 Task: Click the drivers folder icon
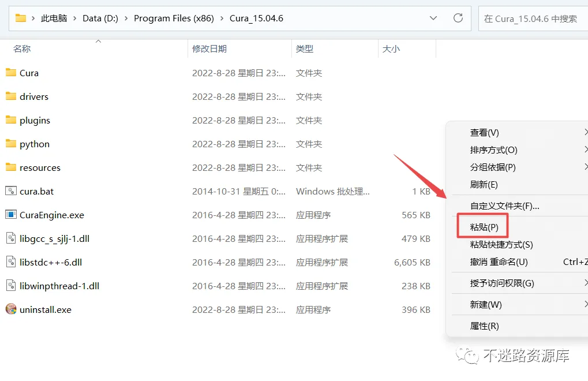coord(11,96)
